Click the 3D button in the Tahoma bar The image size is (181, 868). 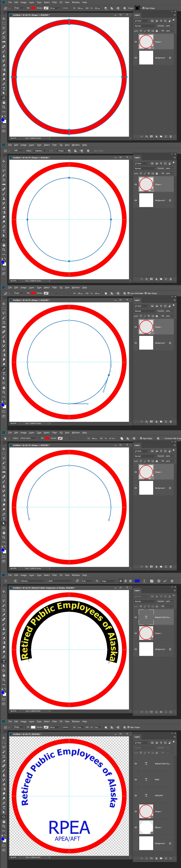pyautogui.click(x=172, y=581)
